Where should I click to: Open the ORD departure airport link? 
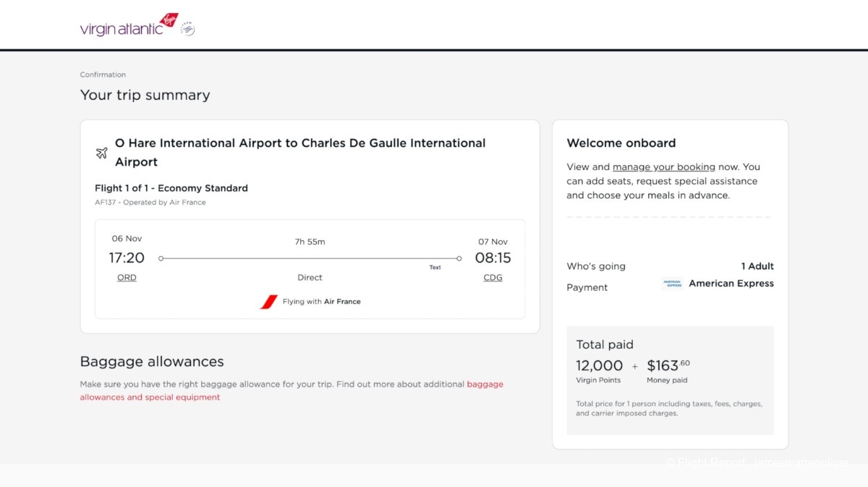127,278
